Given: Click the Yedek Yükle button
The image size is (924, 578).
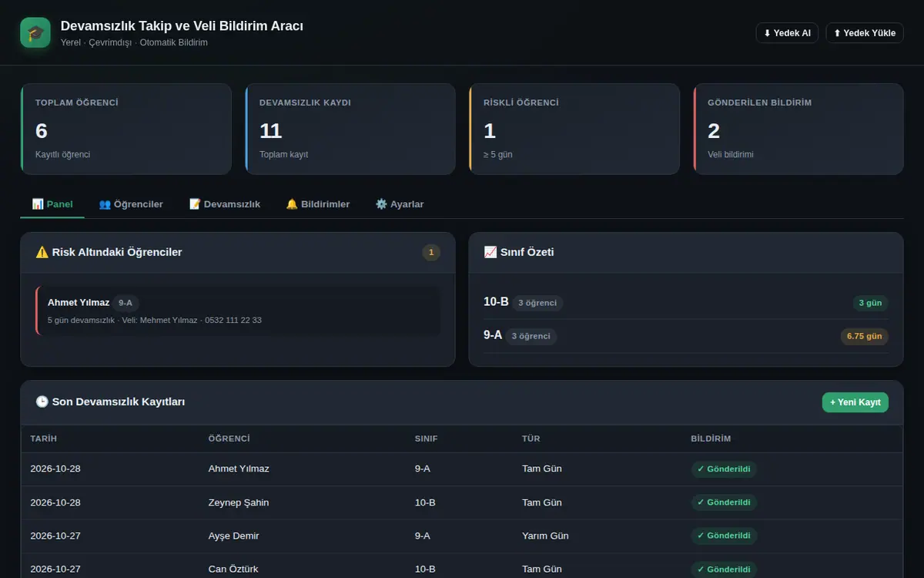Looking at the screenshot, I should pyautogui.click(x=865, y=33).
